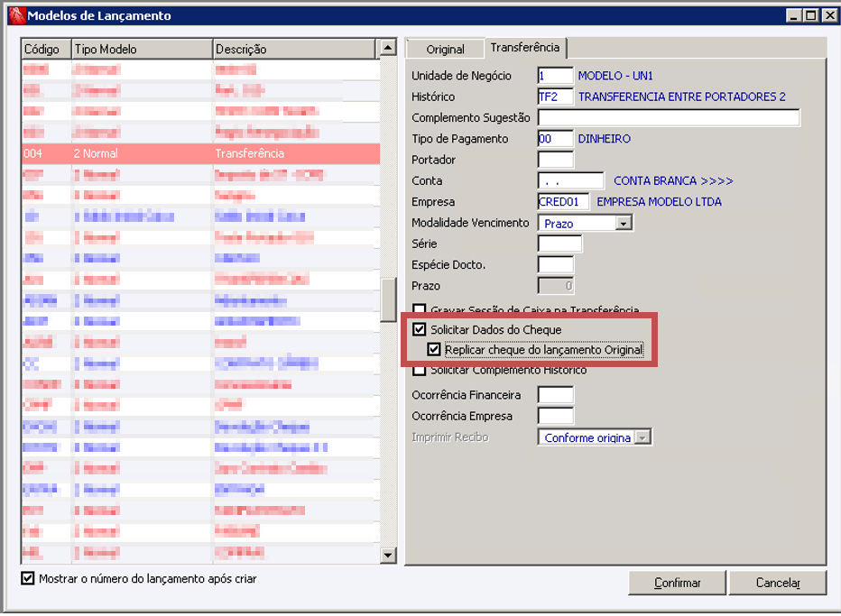This screenshot has width=841, height=616.
Task: Click the Código column header
Action: 46,49
